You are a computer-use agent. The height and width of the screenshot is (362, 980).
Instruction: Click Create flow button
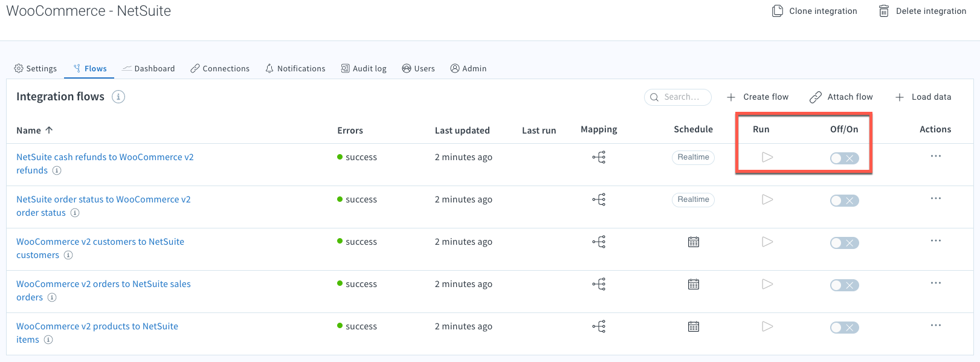coord(758,97)
